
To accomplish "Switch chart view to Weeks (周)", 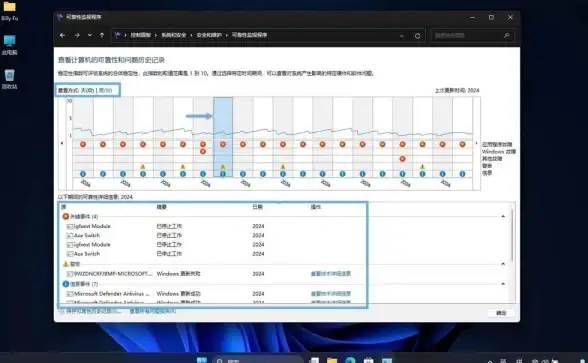I will click(105, 90).
